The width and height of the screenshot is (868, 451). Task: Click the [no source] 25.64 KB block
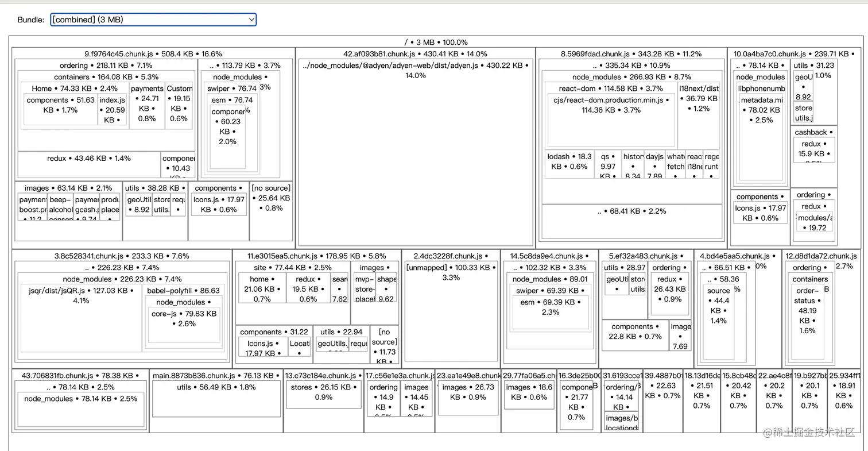pyautogui.click(x=271, y=211)
